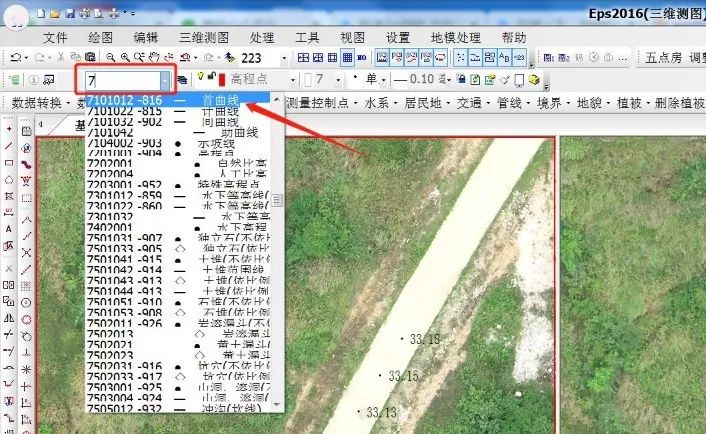Select list entry 7203001 -952
The image size is (706, 434).
coord(178,185)
